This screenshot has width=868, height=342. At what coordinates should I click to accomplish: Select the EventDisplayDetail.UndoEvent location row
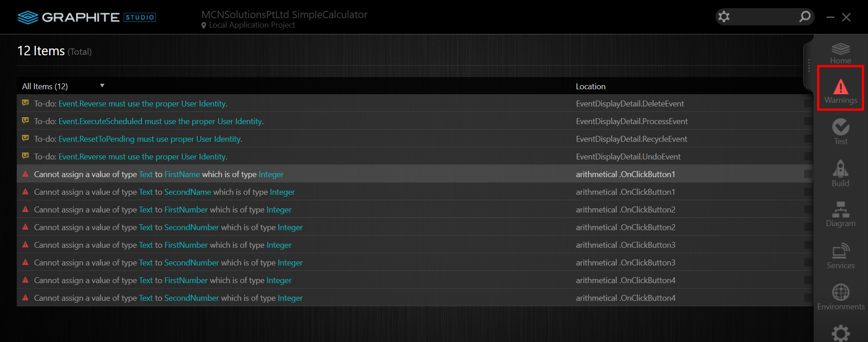628,157
